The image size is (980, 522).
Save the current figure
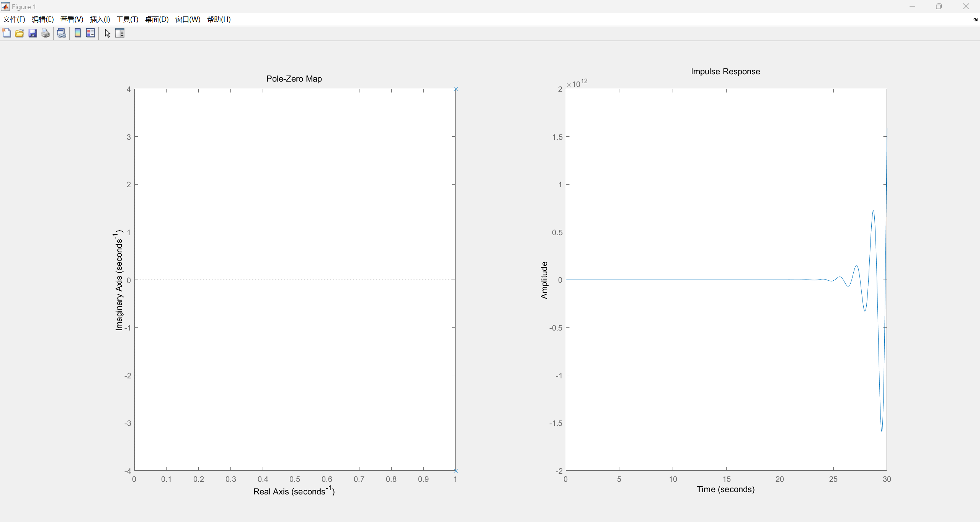click(33, 33)
